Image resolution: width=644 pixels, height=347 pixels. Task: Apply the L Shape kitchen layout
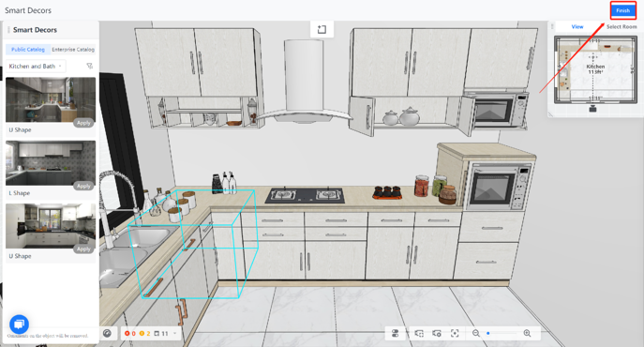pyautogui.click(x=83, y=186)
